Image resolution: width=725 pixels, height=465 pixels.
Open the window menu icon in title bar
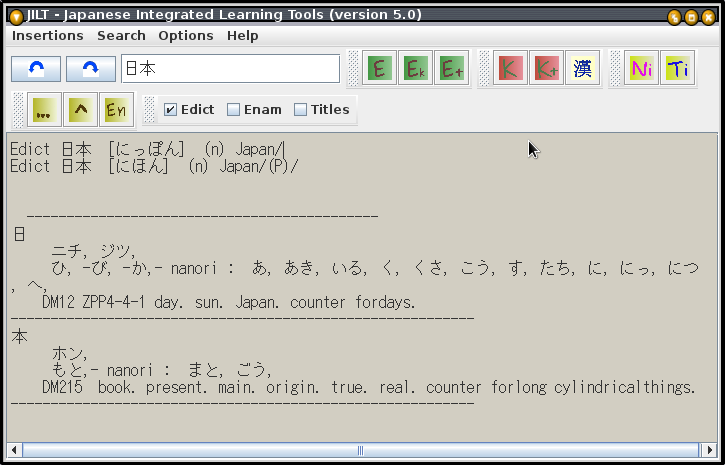point(16,17)
